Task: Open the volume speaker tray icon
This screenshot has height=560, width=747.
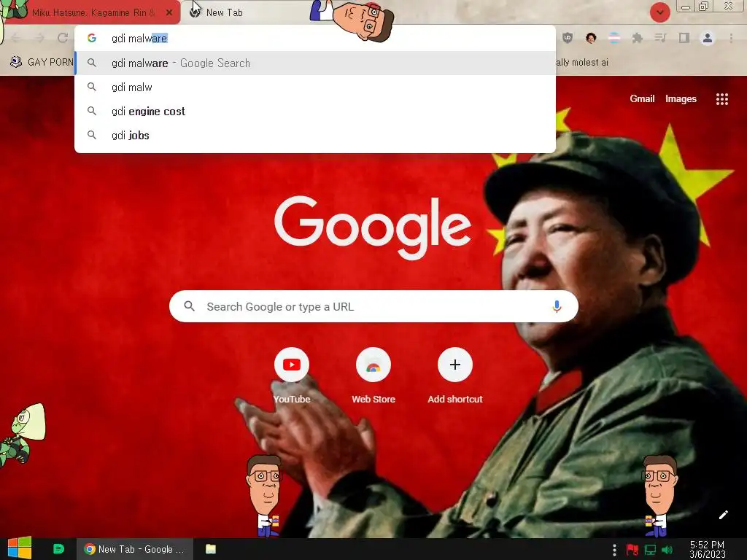Action: click(667, 550)
